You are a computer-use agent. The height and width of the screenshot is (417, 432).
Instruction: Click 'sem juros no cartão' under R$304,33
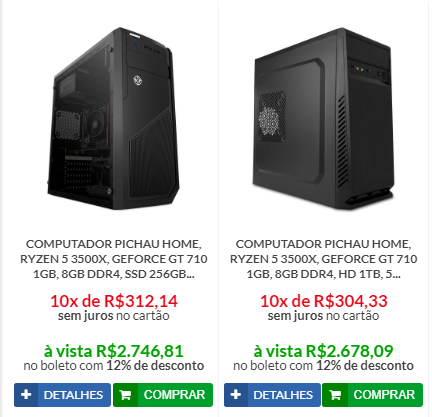click(323, 316)
